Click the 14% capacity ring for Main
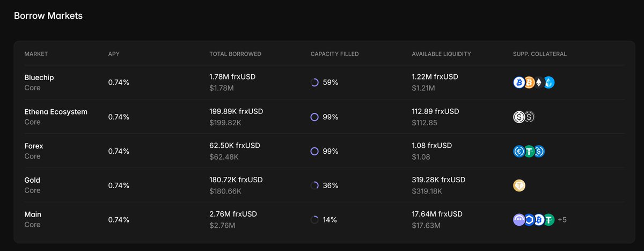This screenshot has height=251, width=644. (x=314, y=220)
